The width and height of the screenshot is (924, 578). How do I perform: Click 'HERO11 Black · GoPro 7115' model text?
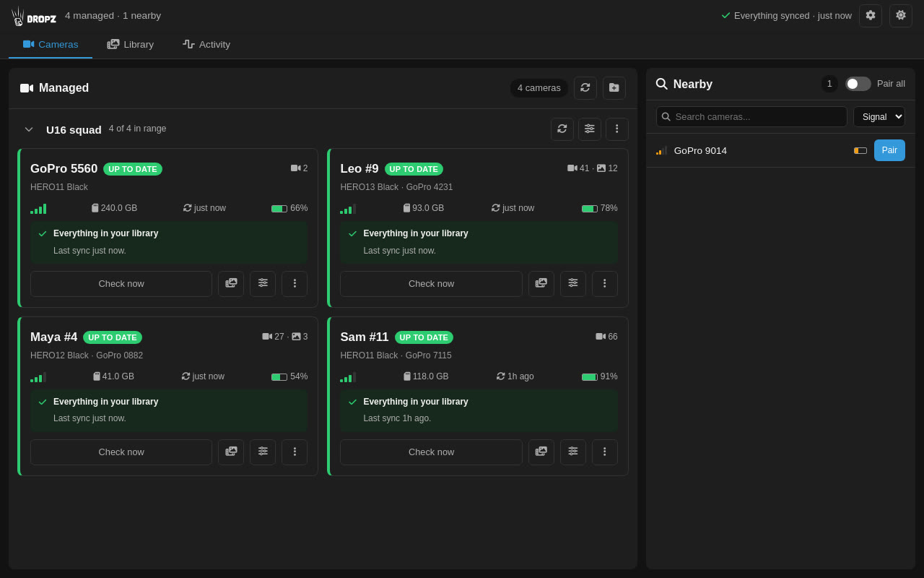[396, 355]
